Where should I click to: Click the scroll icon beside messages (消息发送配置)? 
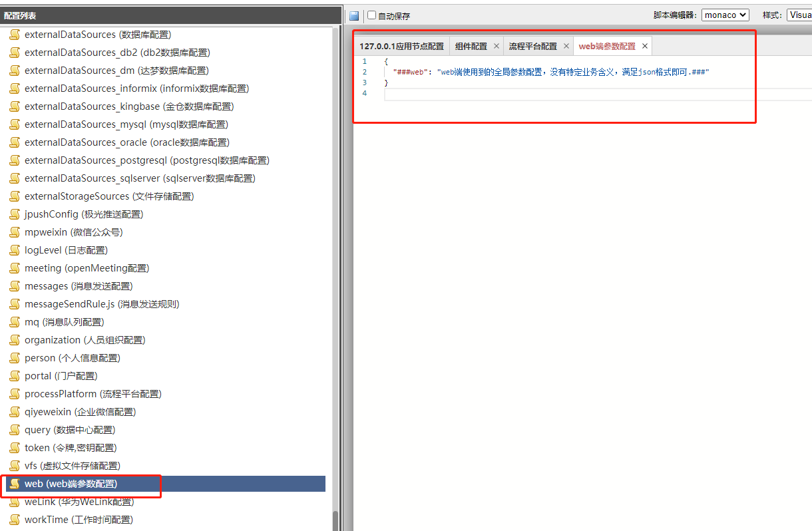[15, 286]
